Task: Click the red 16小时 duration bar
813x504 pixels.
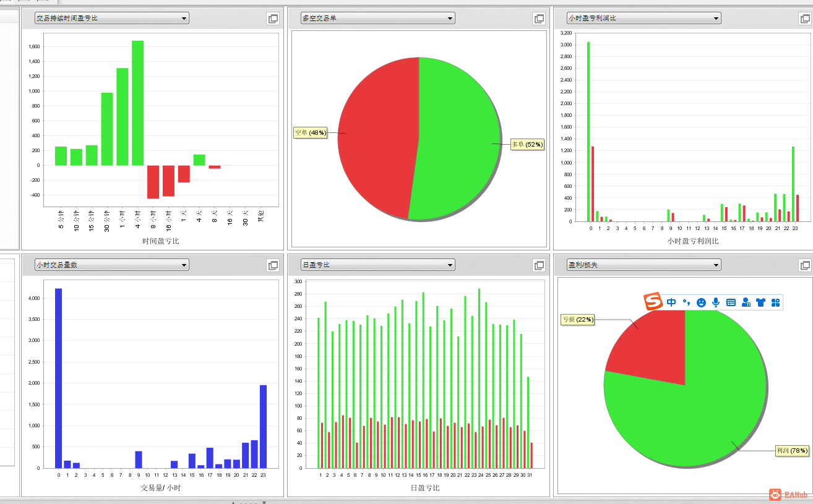Action: coord(168,181)
